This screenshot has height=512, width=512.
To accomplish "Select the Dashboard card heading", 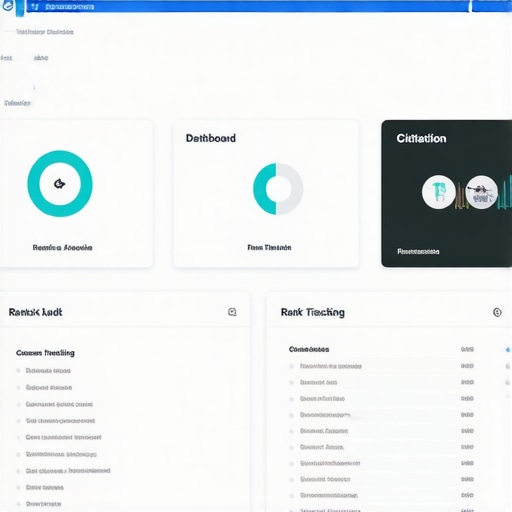I will point(211,138).
